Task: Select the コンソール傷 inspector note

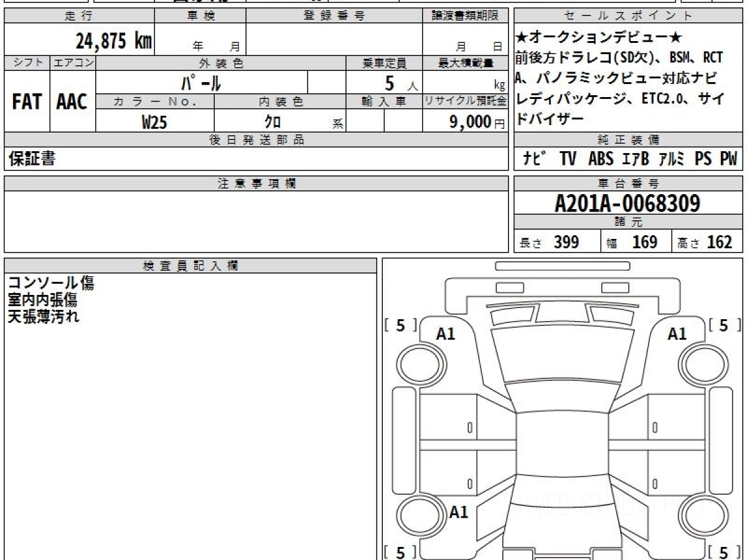Action: [x=51, y=283]
